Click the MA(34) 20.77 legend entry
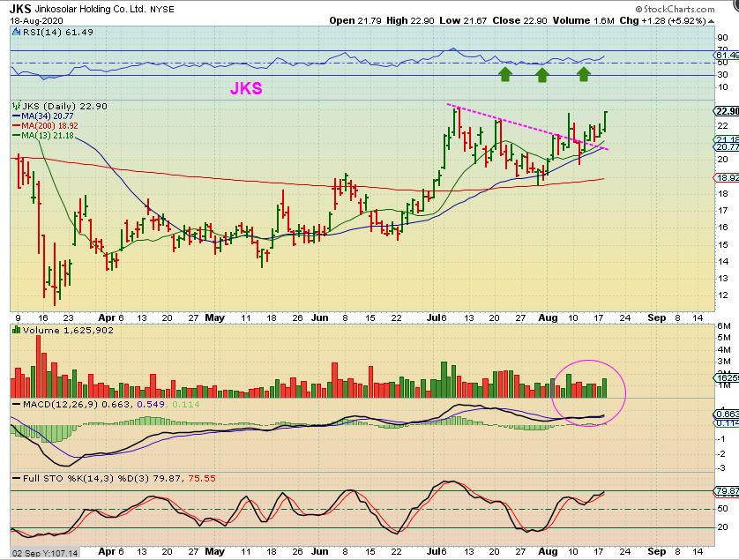Viewport: 739px width, 560px height. (47, 116)
